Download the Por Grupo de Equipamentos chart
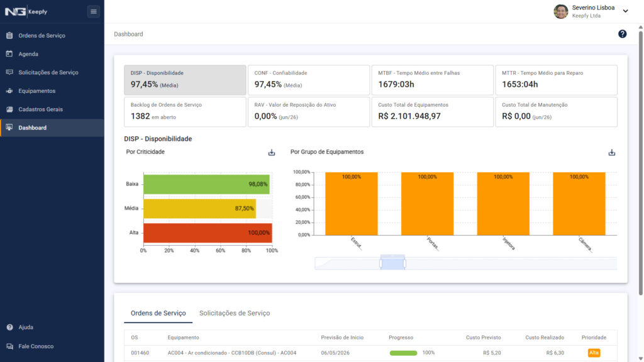644x362 pixels. coord(611,152)
